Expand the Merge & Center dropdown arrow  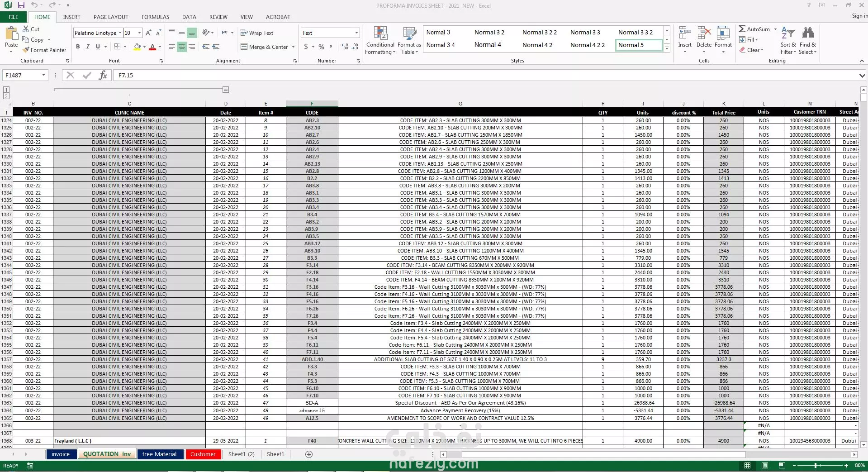293,47
